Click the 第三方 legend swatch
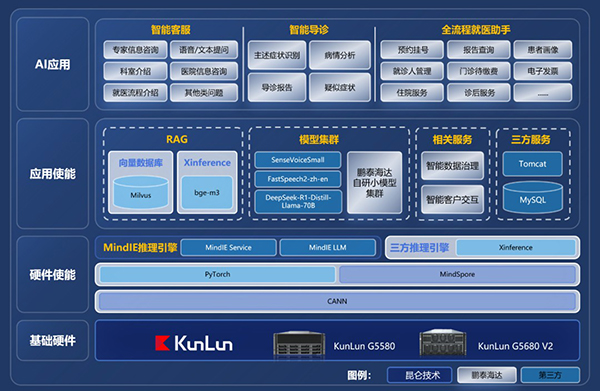The height and width of the screenshot is (391, 600). (550, 375)
